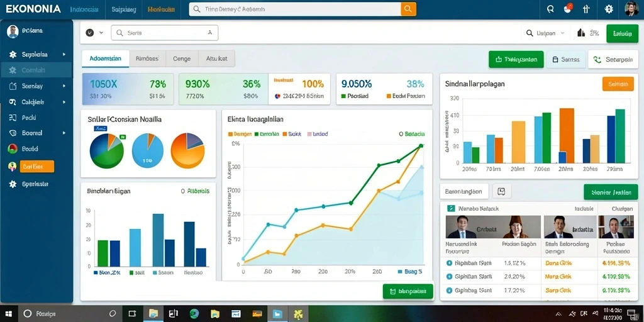Click the green Bierpaiait button at bottom
Image resolution: width=644 pixels, height=322 pixels.
[408, 291]
